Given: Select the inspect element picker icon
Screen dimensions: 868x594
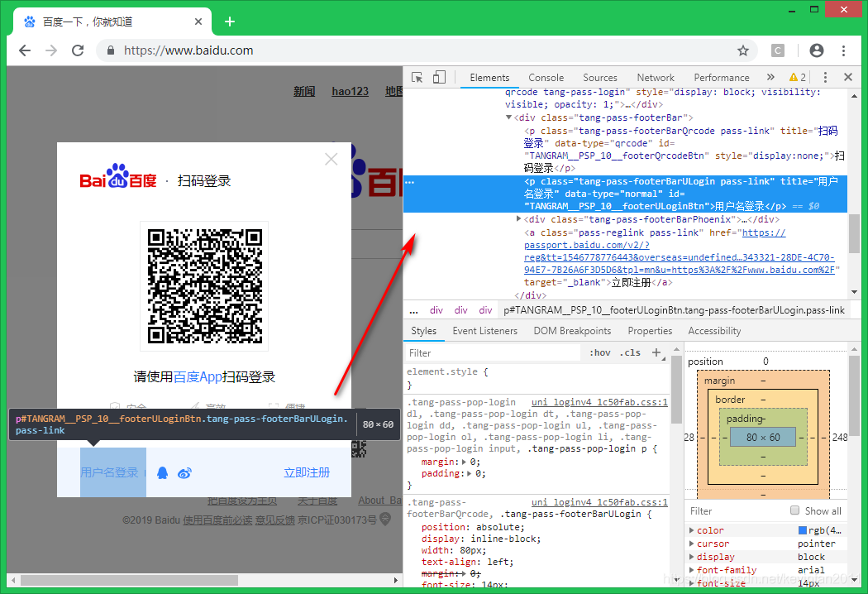Looking at the screenshot, I should click(417, 78).
